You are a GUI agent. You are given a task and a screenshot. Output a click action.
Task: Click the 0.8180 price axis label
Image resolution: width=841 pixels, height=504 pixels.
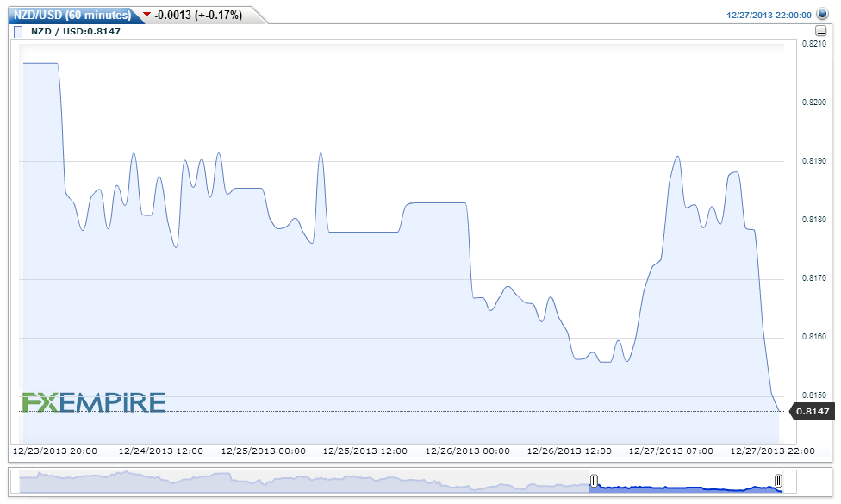click(x=814, y=220)
